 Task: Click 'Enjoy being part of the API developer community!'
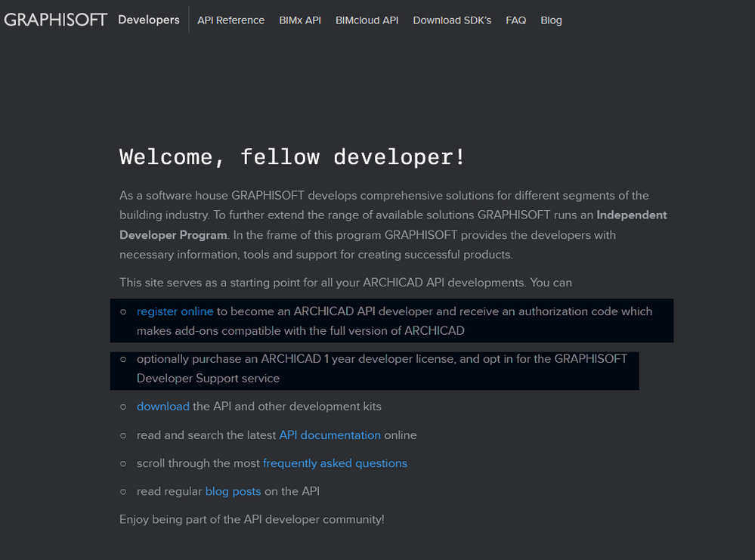(x=252, y=519)
